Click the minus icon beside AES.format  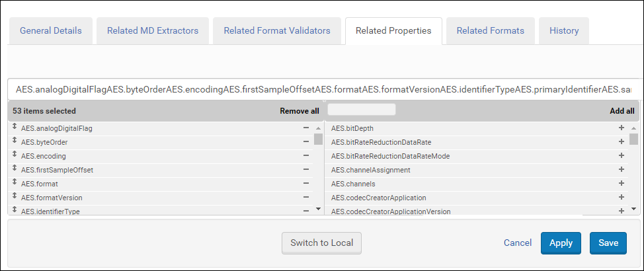(306, 184)
